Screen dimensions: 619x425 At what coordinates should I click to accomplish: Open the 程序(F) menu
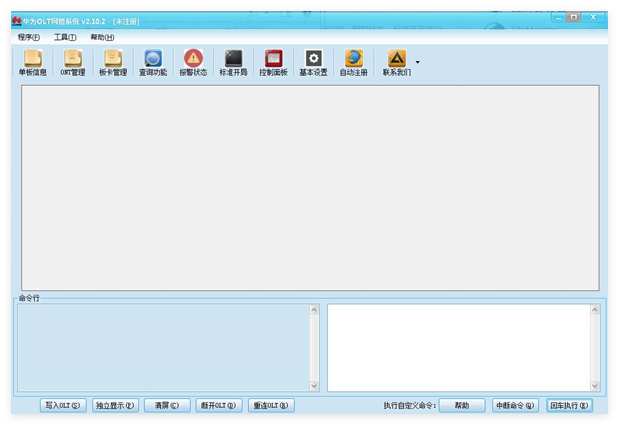coord(29,37)
